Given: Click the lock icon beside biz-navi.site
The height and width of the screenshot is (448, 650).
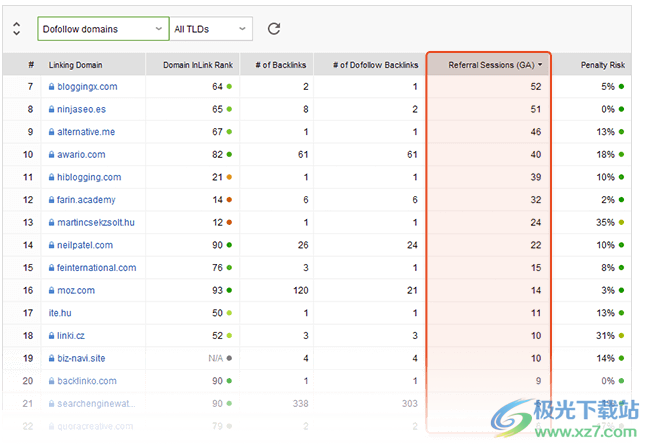Looking at the screenshot, I should tap(51, 358).
